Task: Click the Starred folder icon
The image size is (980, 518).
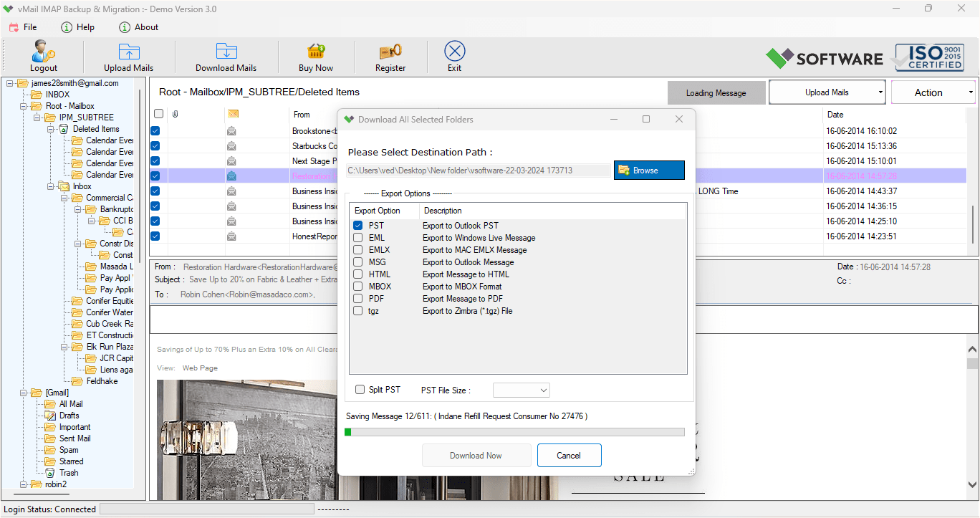Action: 50,461
